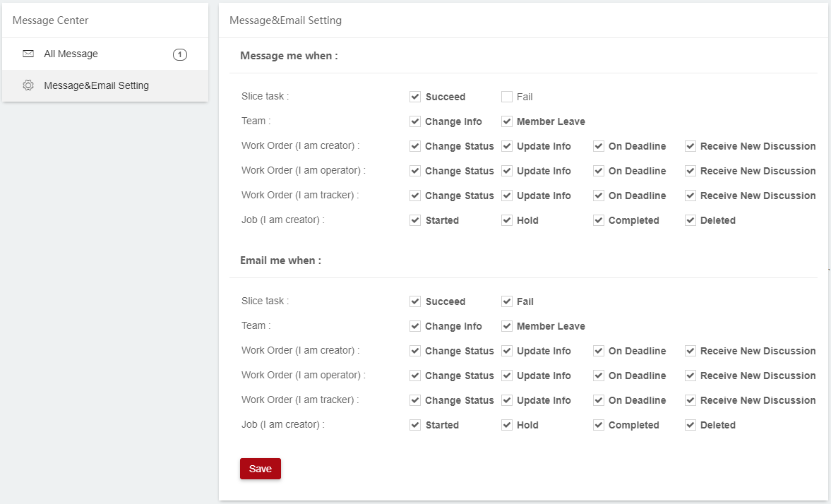The height and width of the screenshot is (504, 831).
Task: Toggle Completed for Job under Message me
Action: pos(599,220)
